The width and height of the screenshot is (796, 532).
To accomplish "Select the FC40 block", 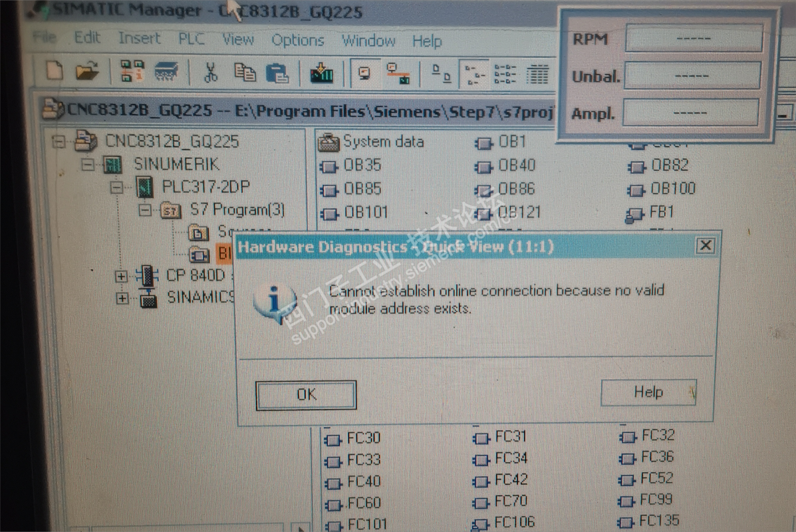I will (x=352, y=481).
